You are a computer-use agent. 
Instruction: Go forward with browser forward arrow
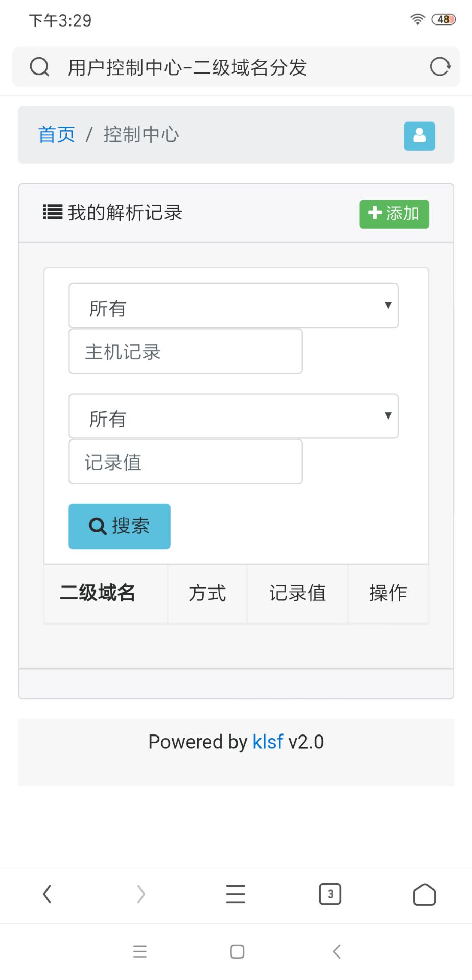[x=141, y=894]
